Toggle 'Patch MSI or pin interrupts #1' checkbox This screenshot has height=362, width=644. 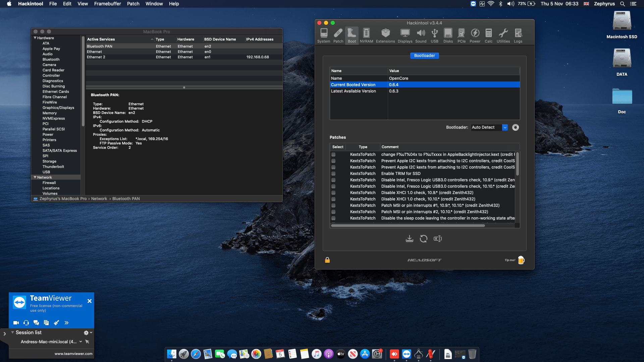333,205
